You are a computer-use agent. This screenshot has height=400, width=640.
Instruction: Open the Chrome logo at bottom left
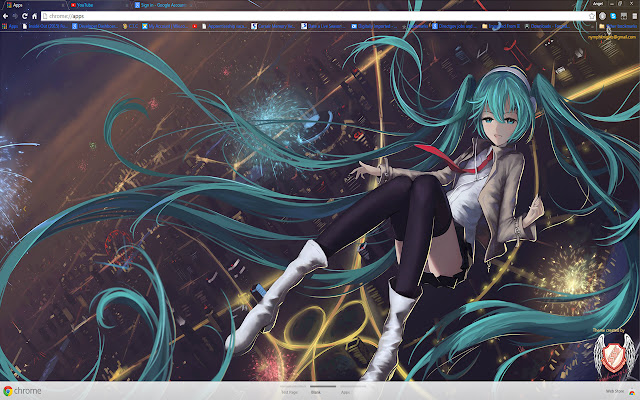[x=8, y=391]
